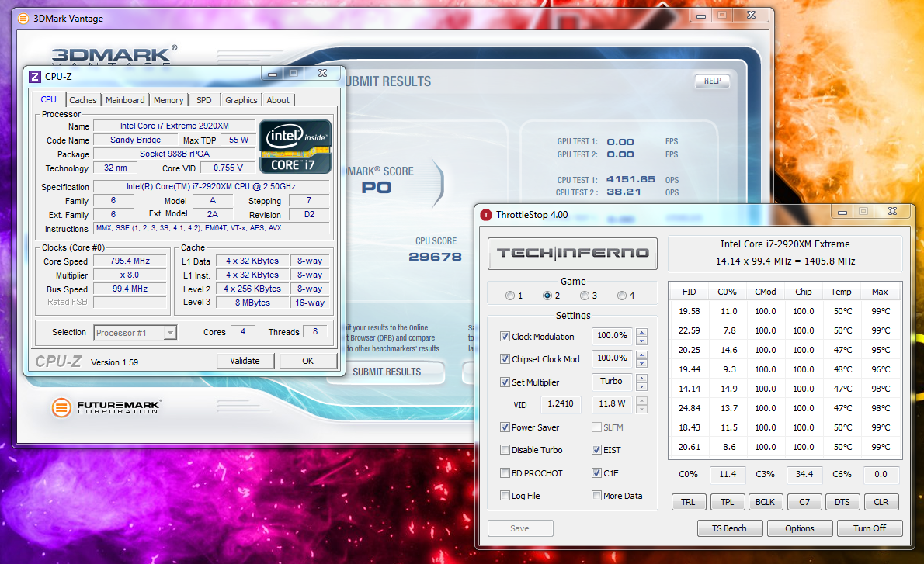924x564 pixels.
Task: Increase Chipset Clock Mod with up arrow
Action: [x=641, y=355]
